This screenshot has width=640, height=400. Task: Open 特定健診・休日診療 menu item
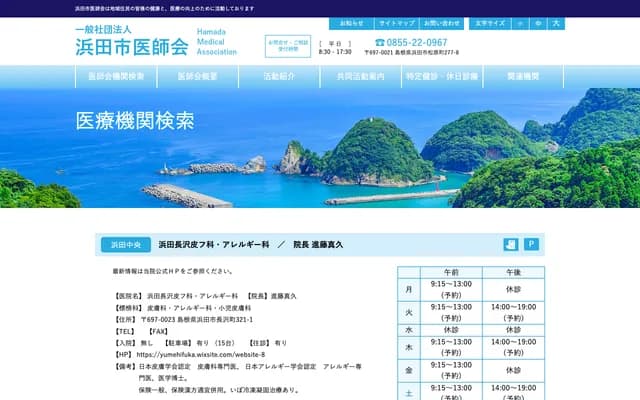pyautogui.click(x=441, y=77)
